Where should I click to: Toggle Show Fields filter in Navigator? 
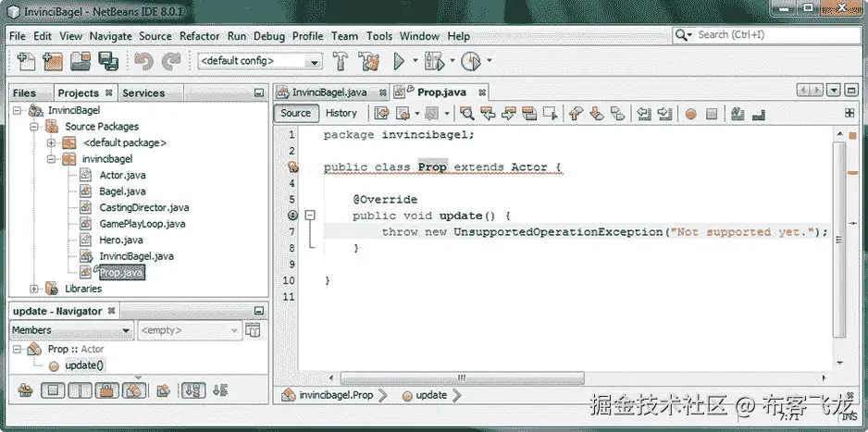pos(54,390)
